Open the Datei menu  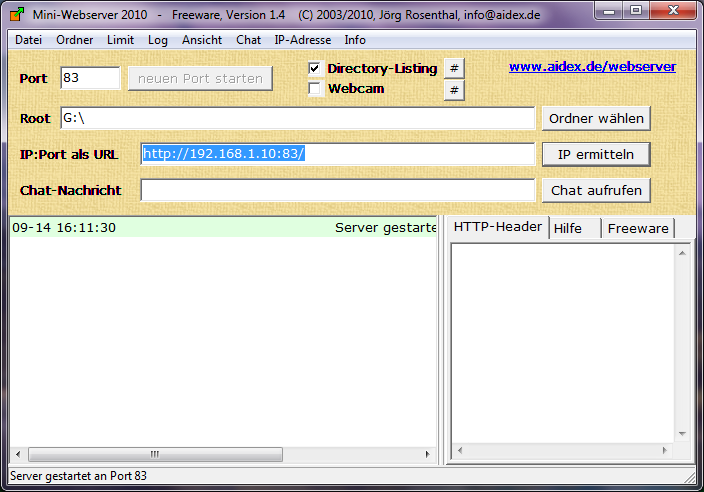28,40
